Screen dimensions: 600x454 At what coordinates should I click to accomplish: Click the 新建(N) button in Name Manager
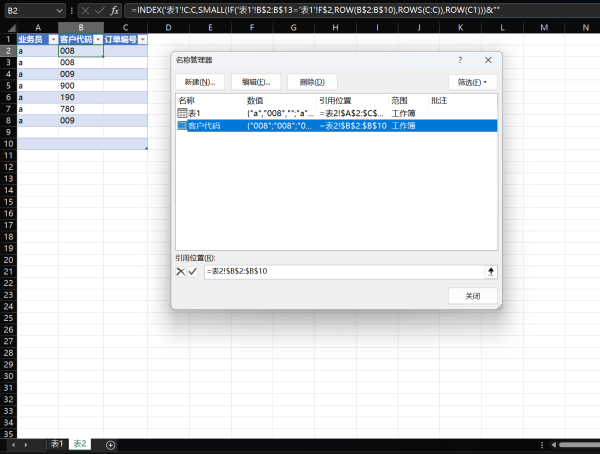click(x=200, y=82)
